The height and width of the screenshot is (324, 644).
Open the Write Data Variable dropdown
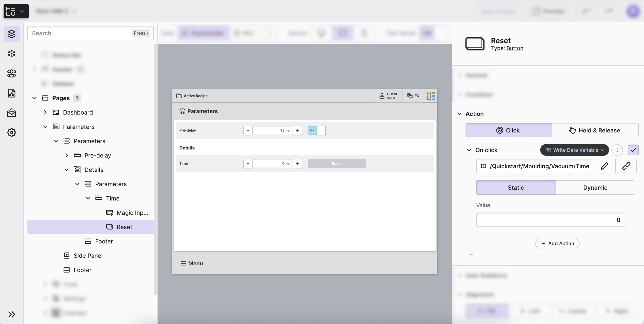click(x=574, y=150)
